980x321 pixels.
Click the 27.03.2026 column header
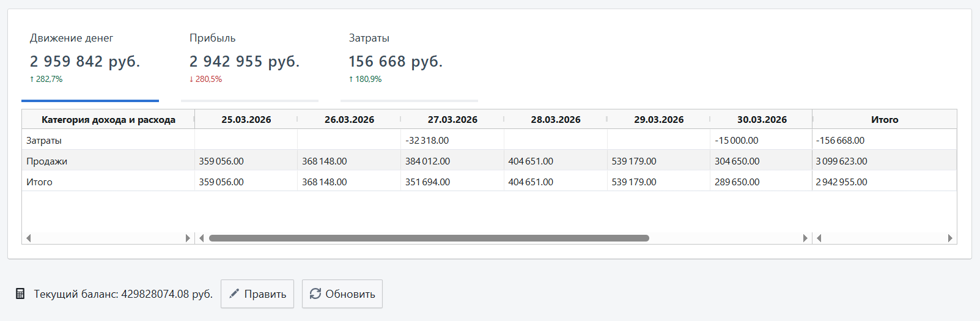coord(452,120)
